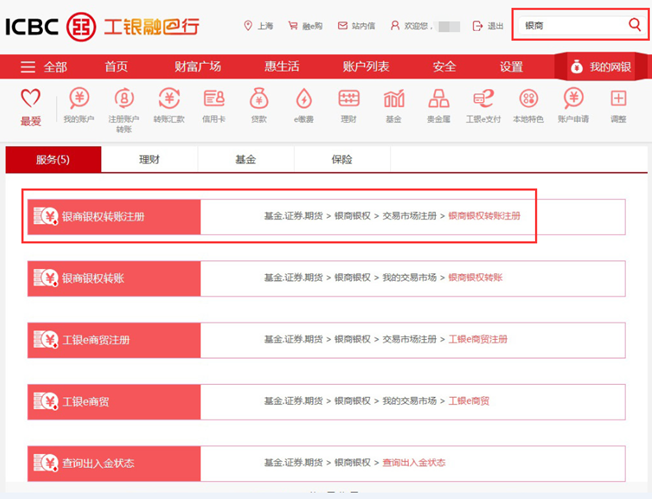Open the 信用卡 credit card icon
The width and height of the screenshot is (652, 499).
(214, 99)
